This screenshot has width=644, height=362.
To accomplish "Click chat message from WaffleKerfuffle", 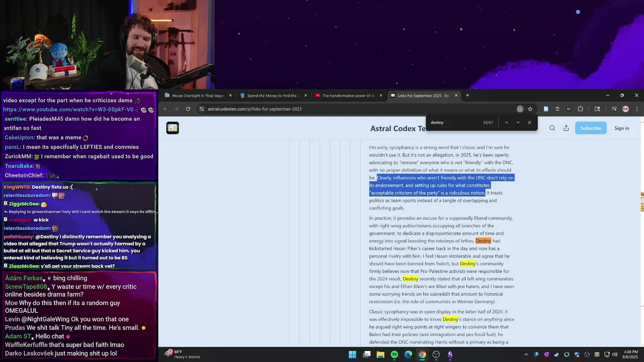I will click(x=64, y=344).
